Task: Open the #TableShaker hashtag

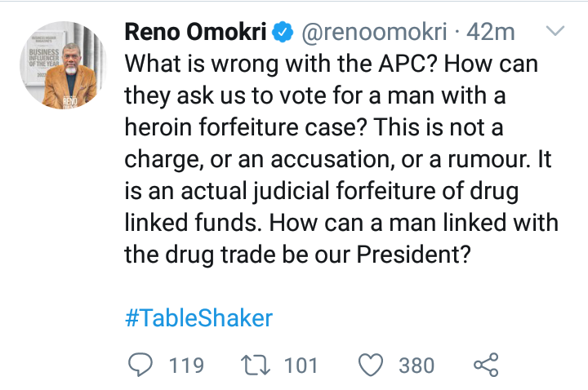Action: coord(198,317)
